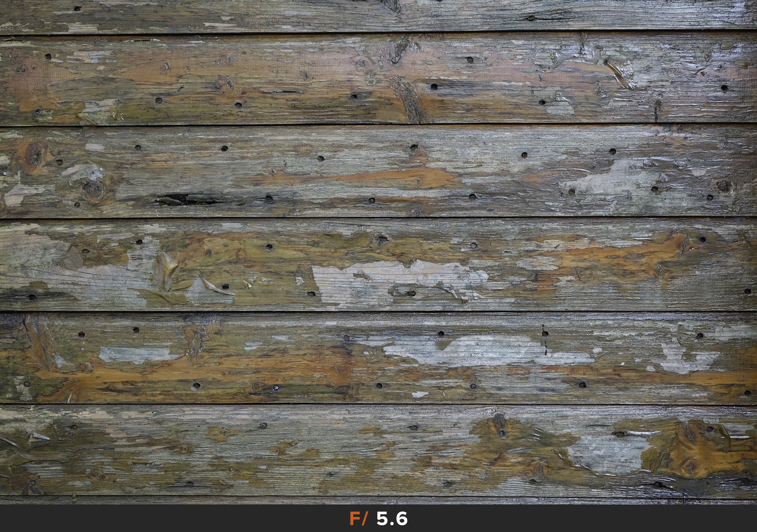Click the white 5.6 aperture value

pyautogui.click(x=392, y=519)
